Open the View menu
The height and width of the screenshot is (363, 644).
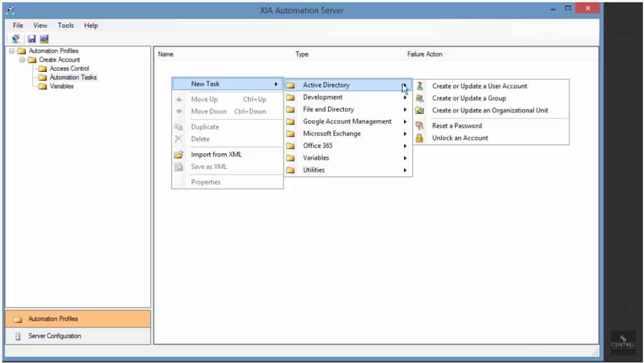tap(40, 25)
